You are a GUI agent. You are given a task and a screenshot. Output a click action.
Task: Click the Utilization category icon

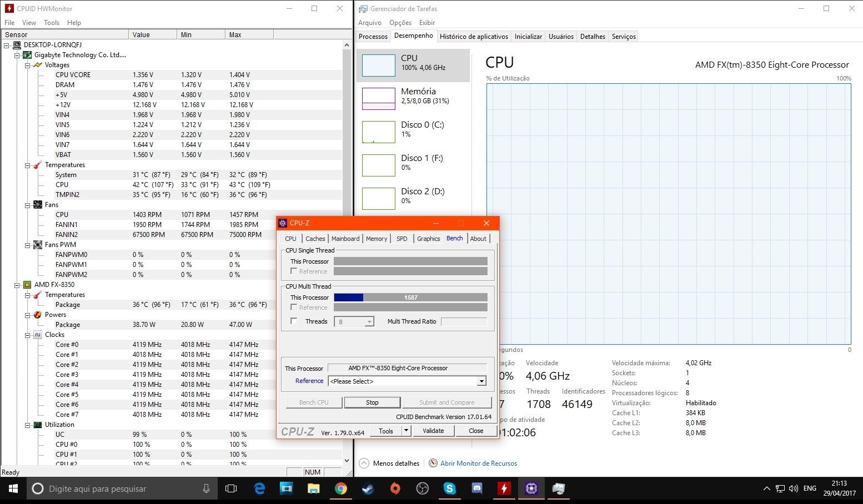[38, 425]
